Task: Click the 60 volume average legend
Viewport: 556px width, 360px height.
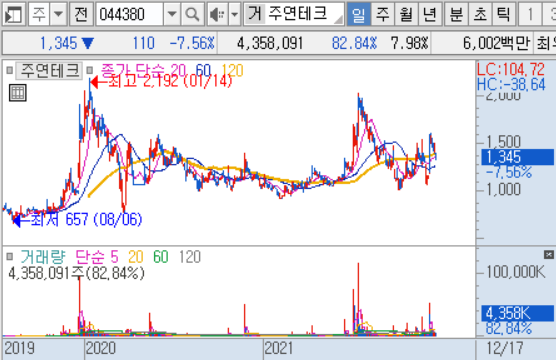Action: click(x=161, y=256)
